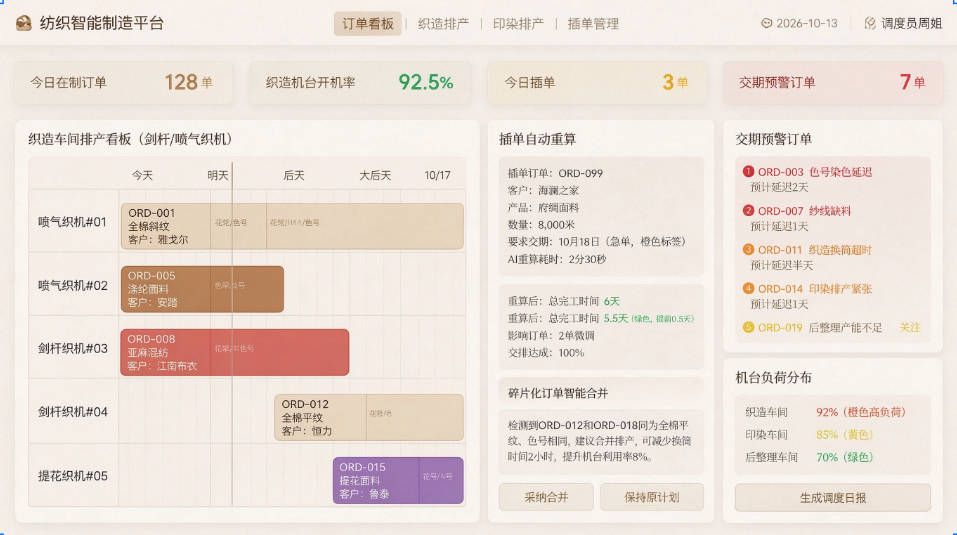Screen dimensions: 957x535
Task: Switch to the 订单看板 tab
Action: pos(367,24)
